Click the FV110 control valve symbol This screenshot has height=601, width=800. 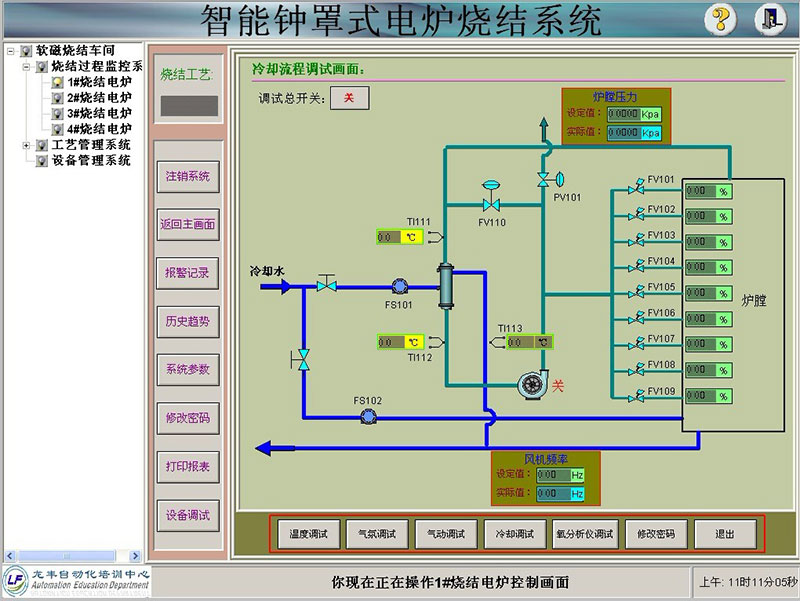pyautogui.click(x=491, y=202)
